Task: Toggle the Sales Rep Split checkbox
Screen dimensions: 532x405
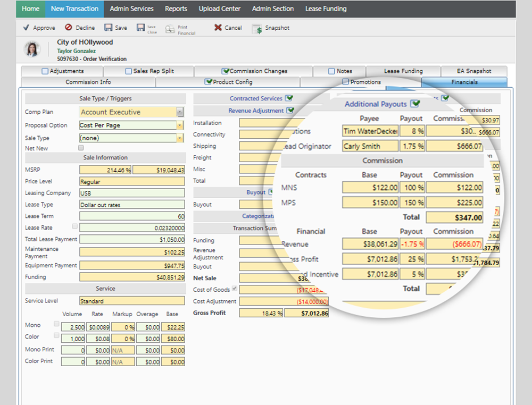Action: pos(128,71)
